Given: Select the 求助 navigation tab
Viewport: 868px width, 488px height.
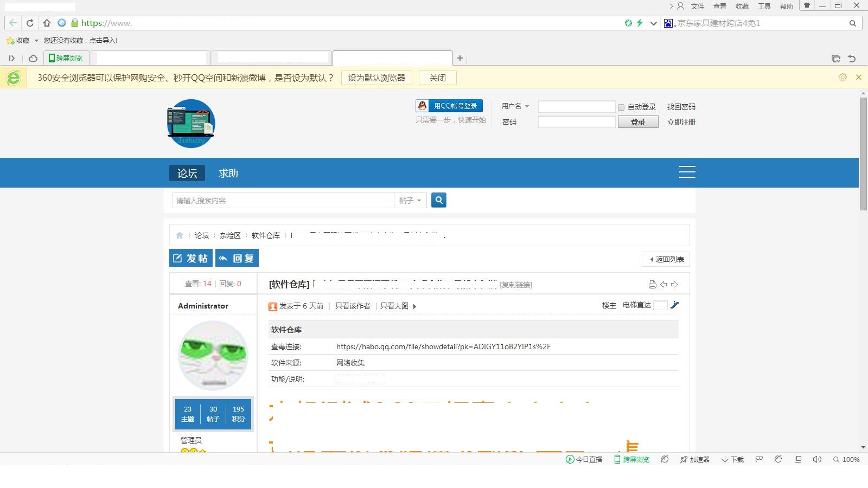Looking at the screenshot, I should click(x=228, y=173).
